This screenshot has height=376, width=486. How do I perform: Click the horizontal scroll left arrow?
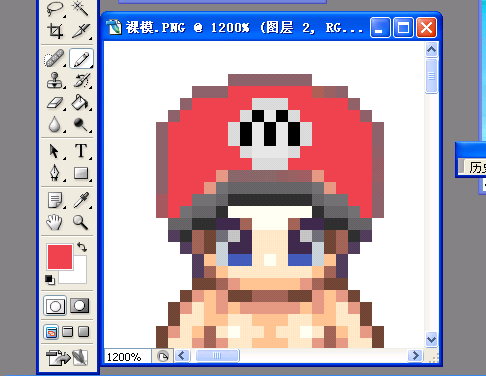point(182,356)
